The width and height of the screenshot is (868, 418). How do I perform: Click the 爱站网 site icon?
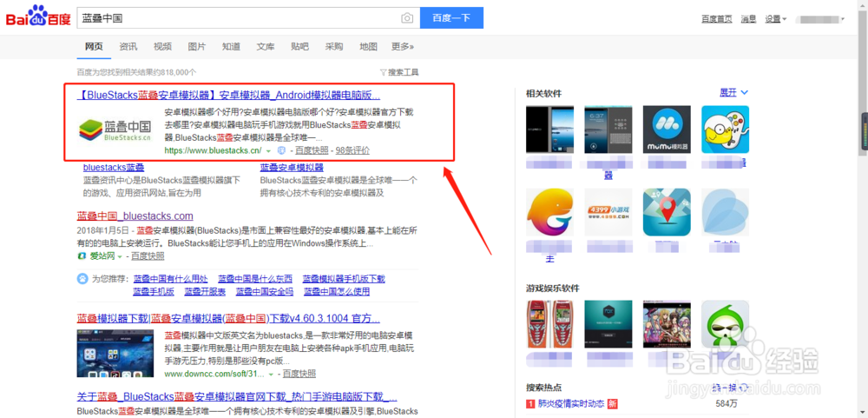point(82,256)
